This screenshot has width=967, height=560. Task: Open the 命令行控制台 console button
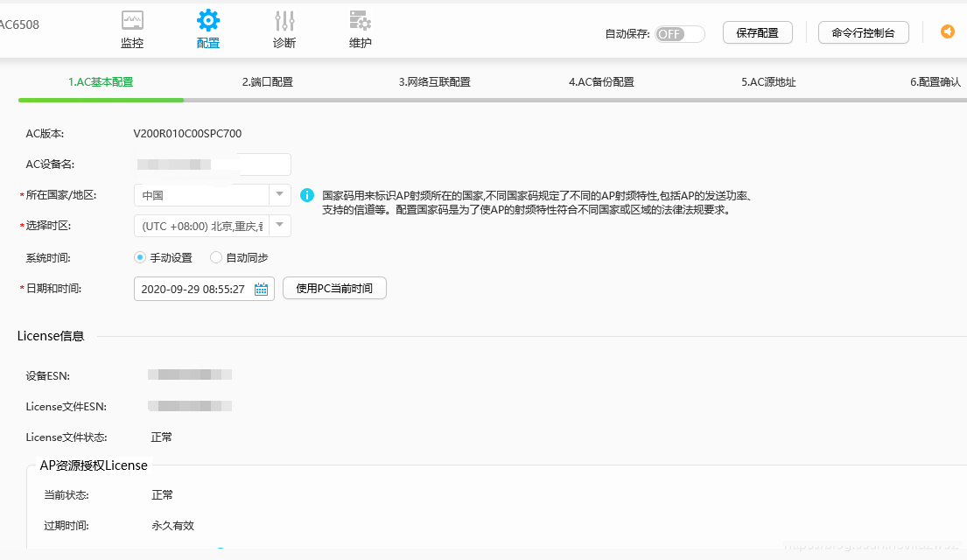863,32
